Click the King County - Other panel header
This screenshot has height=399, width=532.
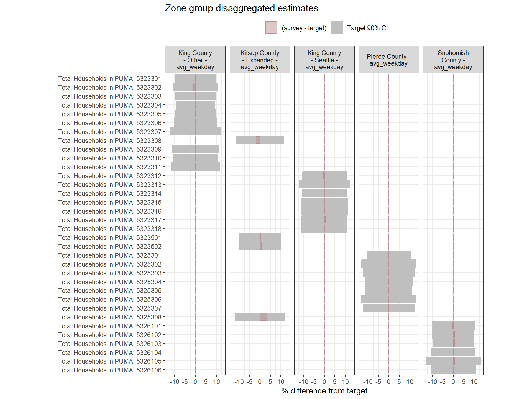tap(195, 60)
